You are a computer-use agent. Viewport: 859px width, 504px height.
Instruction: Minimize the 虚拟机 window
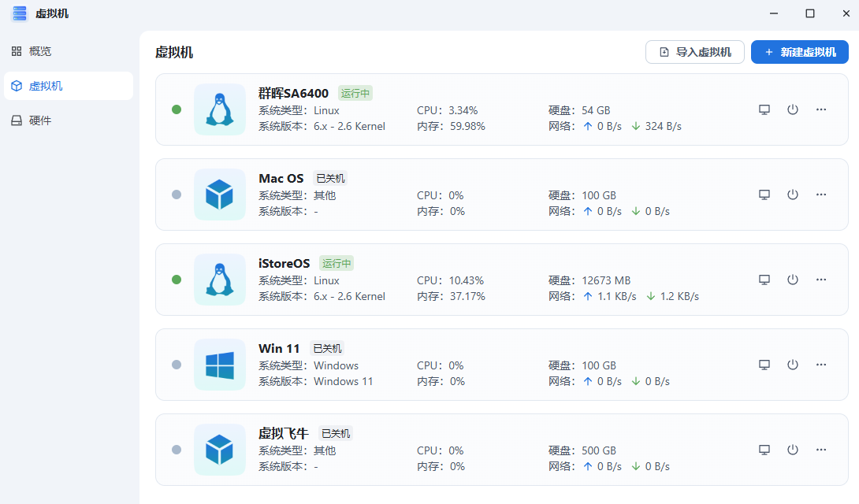click(x=774, y=13)
